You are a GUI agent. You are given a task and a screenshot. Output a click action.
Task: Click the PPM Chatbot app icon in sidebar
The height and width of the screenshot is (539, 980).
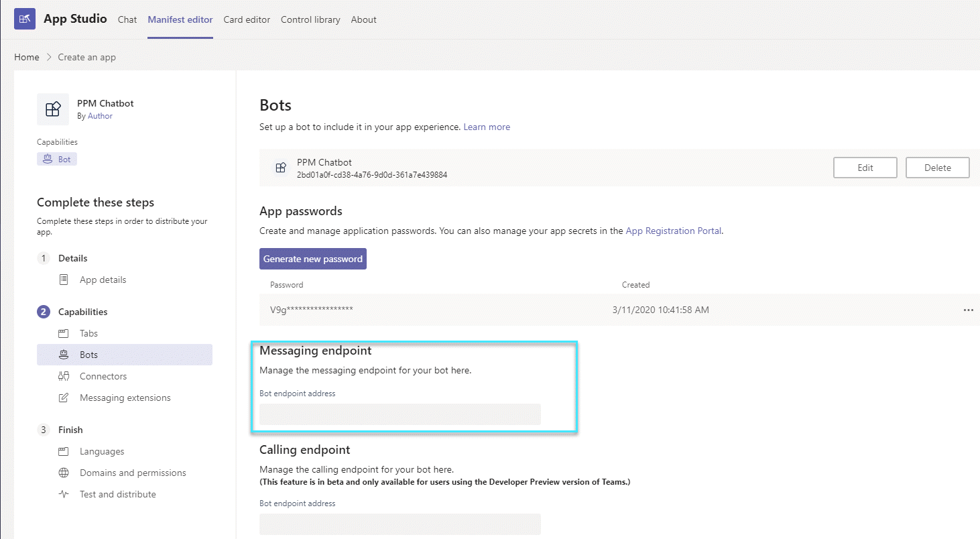(x=53, y=109)
